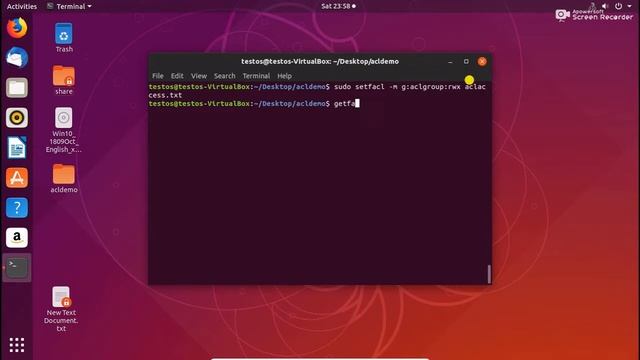Open the Files manager in dock
The height and width of the screenshot is (360, 640).
(x=17, y=88)
